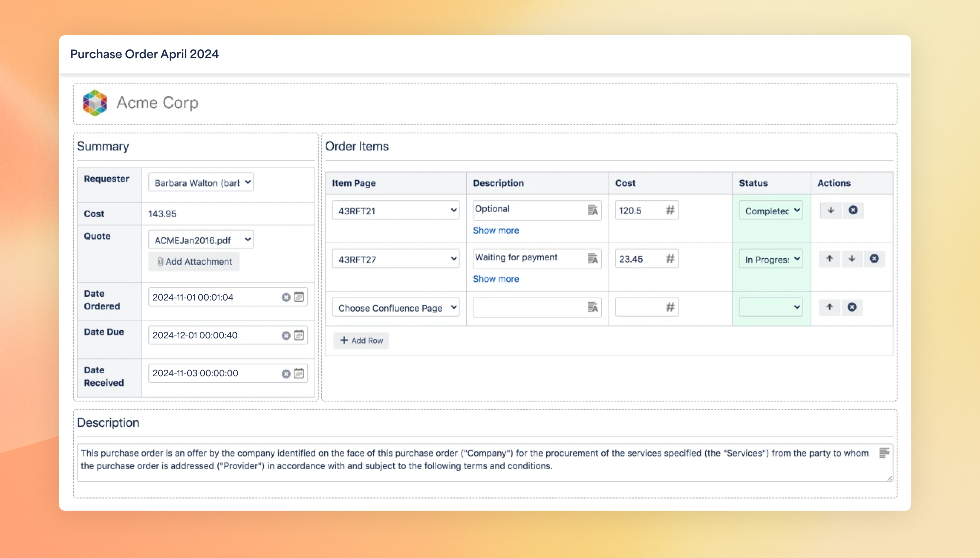Screen dimensions: 980x558
Task: Open calendar picker for Date Ordered
Action: tap(299, 297)
